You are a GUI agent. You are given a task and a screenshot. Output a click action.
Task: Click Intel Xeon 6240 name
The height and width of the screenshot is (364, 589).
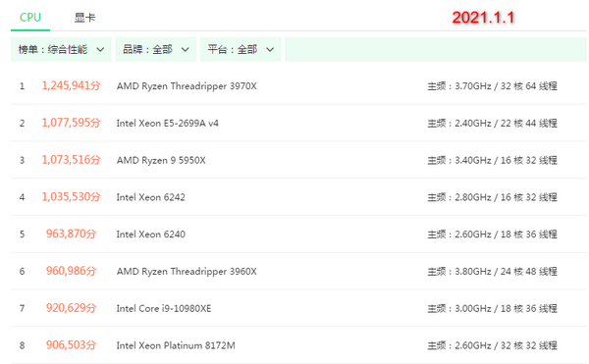pyautogui.click(x=150, y=234)
